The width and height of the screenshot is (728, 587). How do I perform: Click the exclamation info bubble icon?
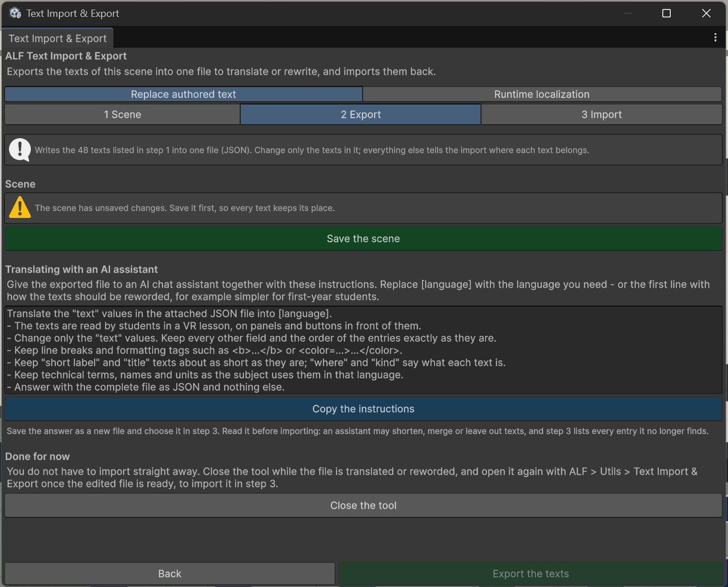(20, 150)
